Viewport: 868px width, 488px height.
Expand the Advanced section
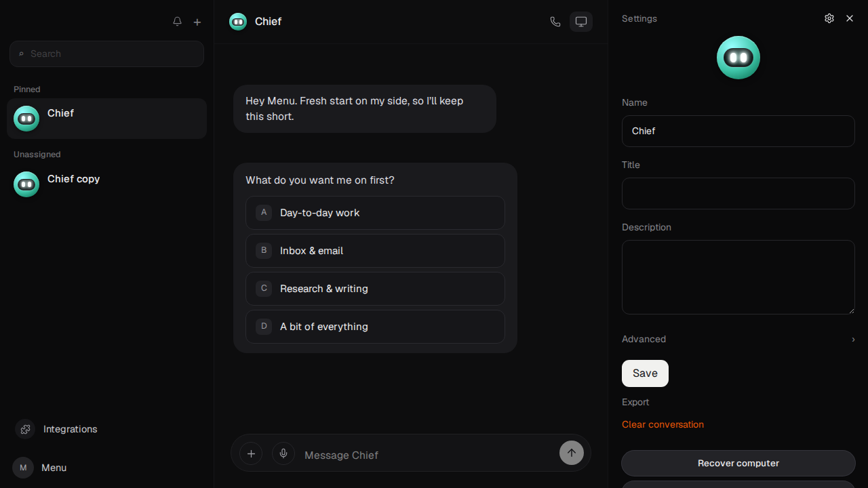[x=738, y=339]
